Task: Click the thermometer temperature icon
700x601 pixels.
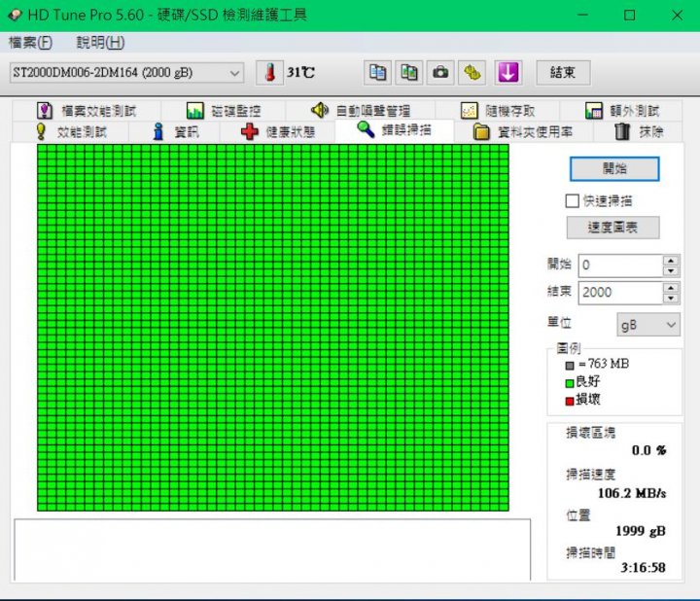Action: [269, 72]
